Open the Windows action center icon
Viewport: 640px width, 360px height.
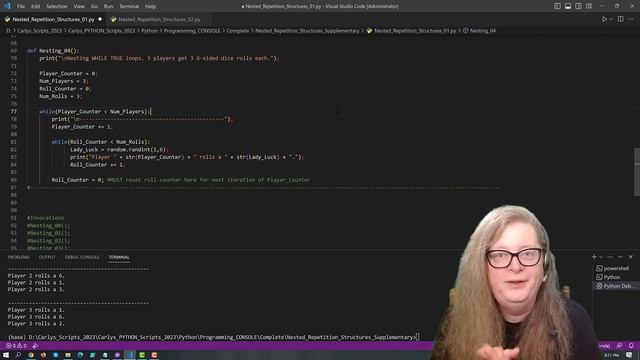[630, 356]
